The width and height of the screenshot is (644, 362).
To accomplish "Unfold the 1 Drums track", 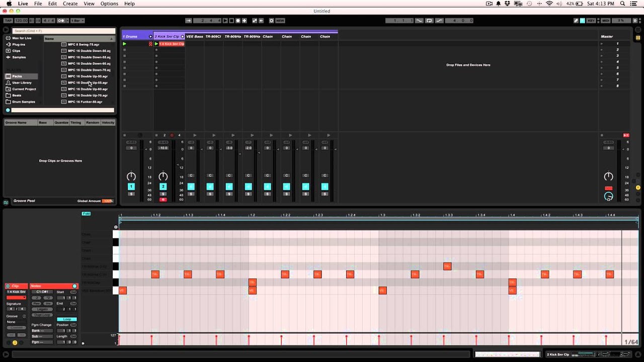I will [x=150, y=36].
